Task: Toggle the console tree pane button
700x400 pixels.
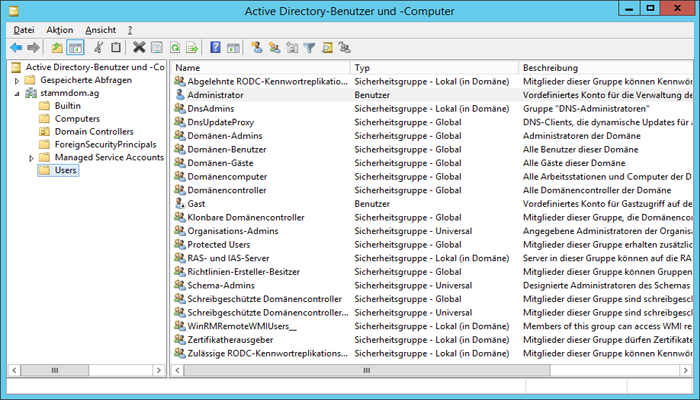Action: coord(75,47)
